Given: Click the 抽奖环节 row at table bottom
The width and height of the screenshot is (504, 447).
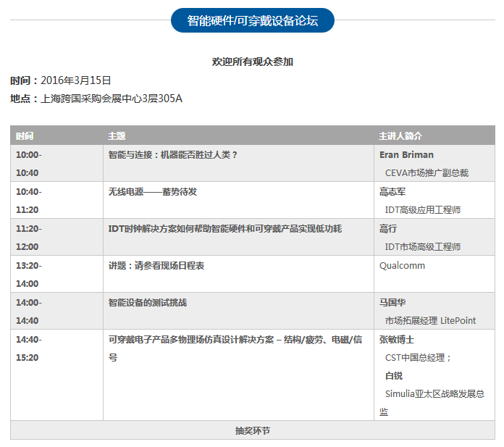Looking at the screenshot, I should pyautogui.click(x=252, y=430).
